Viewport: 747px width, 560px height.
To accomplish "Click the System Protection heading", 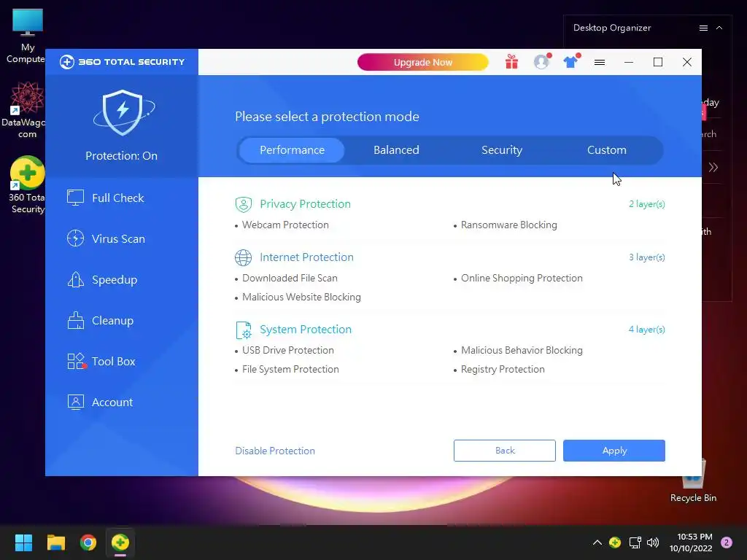I will (306, 330).
